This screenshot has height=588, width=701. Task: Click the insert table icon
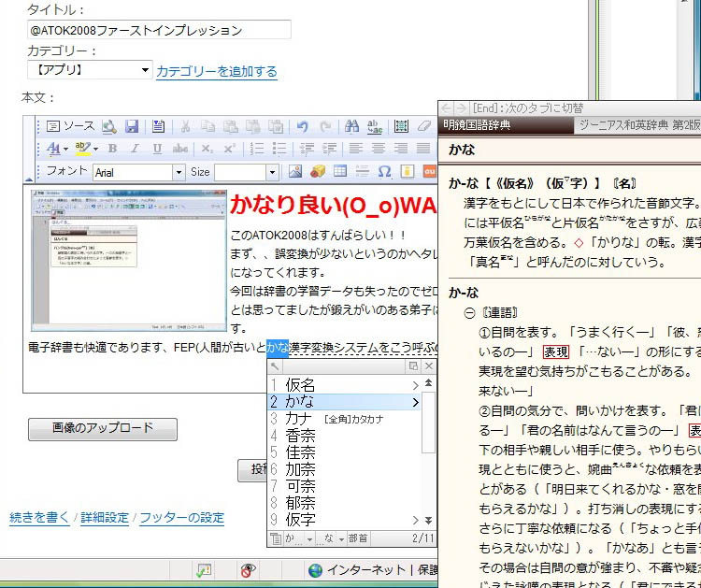pyautogui.click(x=340, y=171)
